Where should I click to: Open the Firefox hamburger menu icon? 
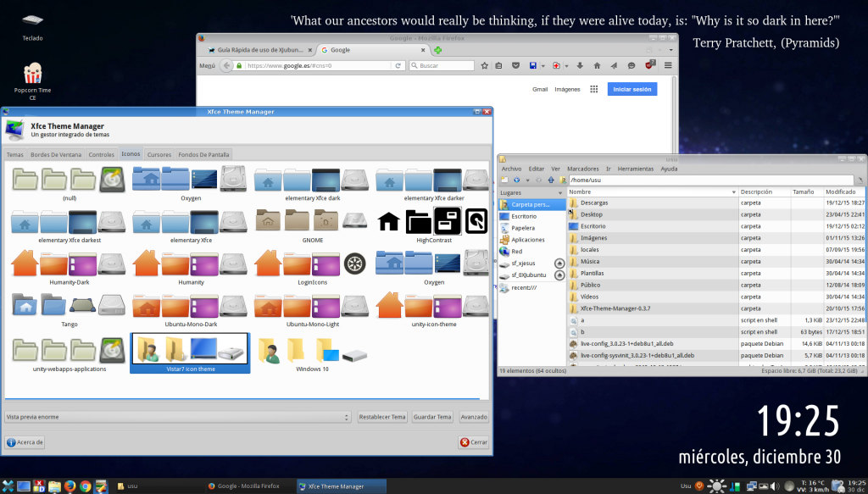pyautogui.click(x=668, y=65)
